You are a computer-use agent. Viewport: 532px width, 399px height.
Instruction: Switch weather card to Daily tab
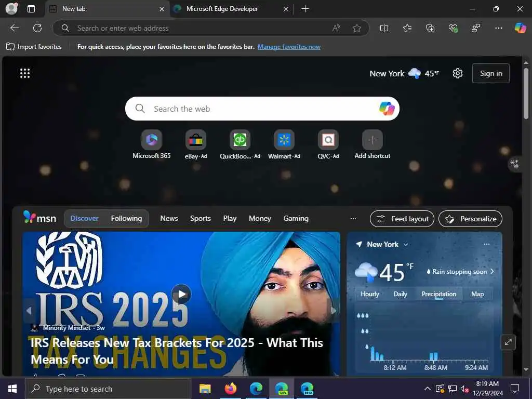pyautogui.click(x=400, y=294)
